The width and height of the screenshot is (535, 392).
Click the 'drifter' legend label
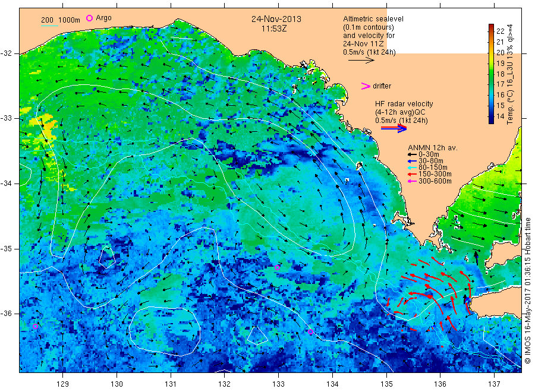coord(382,86)
